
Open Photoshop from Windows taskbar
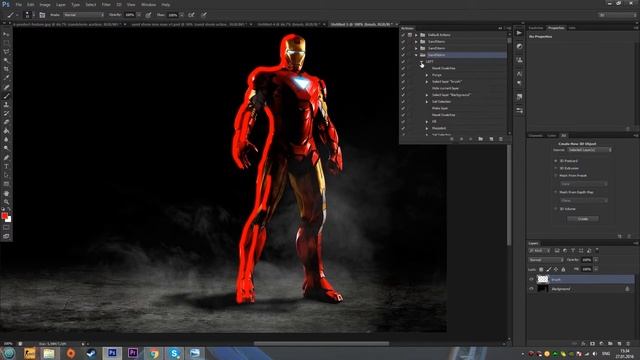(112, 353)
